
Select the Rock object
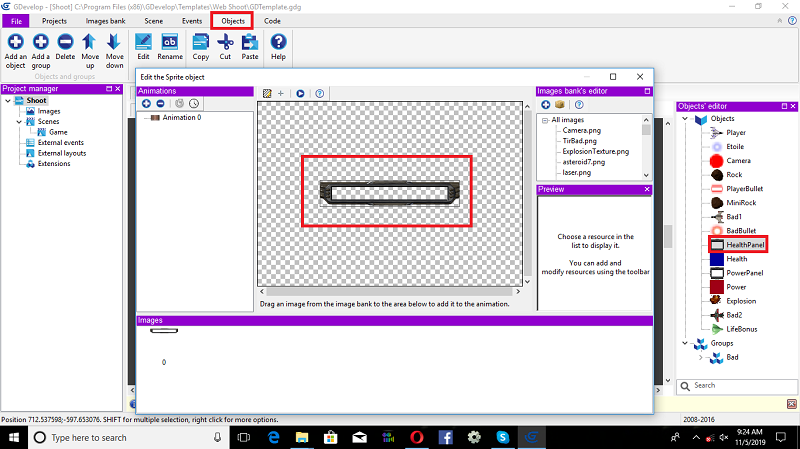coord(734,174)
